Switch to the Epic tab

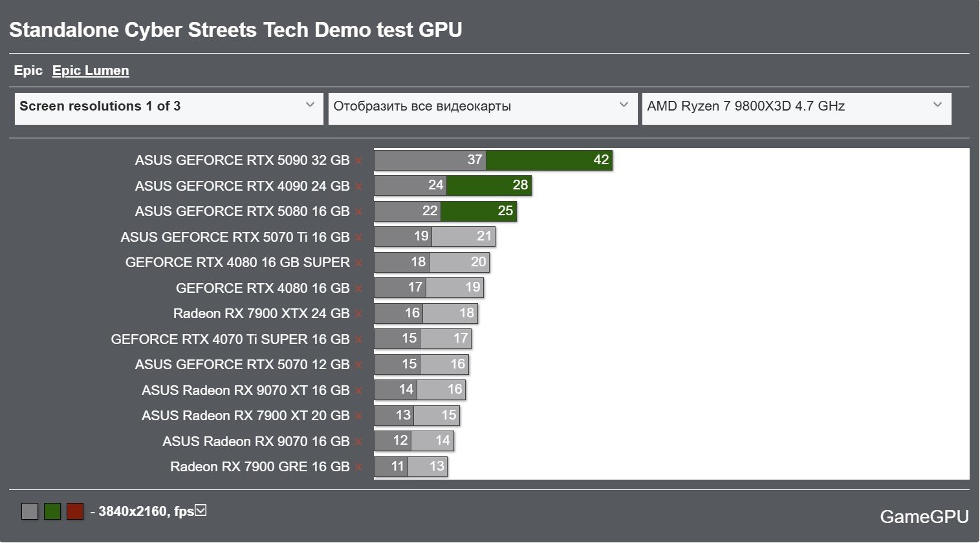28,70
